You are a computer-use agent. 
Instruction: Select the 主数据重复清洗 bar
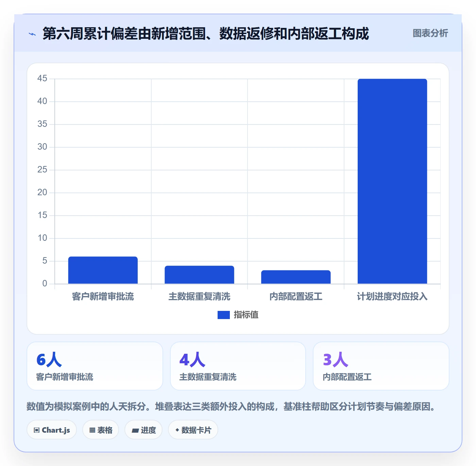(200, 274)
